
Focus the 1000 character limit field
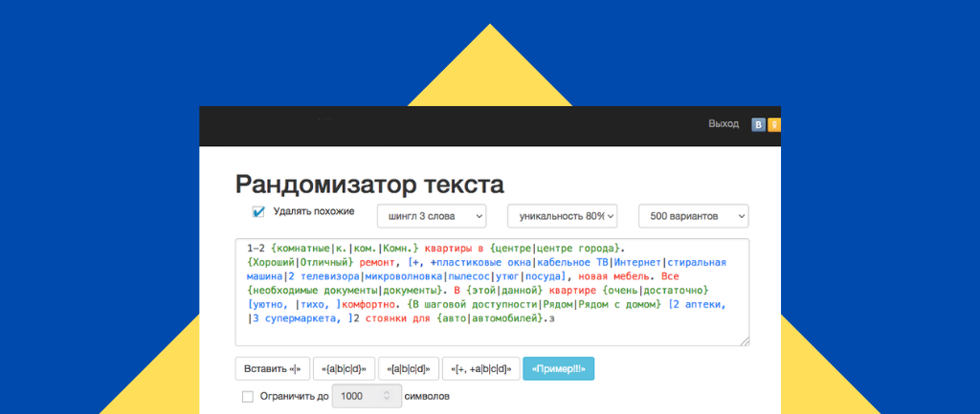(x=356, y=396)
